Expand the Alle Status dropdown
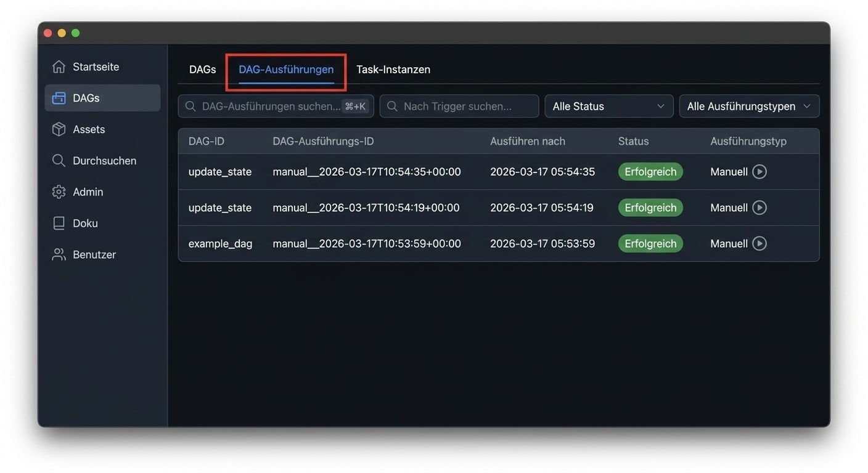 [x=609, y=106]
